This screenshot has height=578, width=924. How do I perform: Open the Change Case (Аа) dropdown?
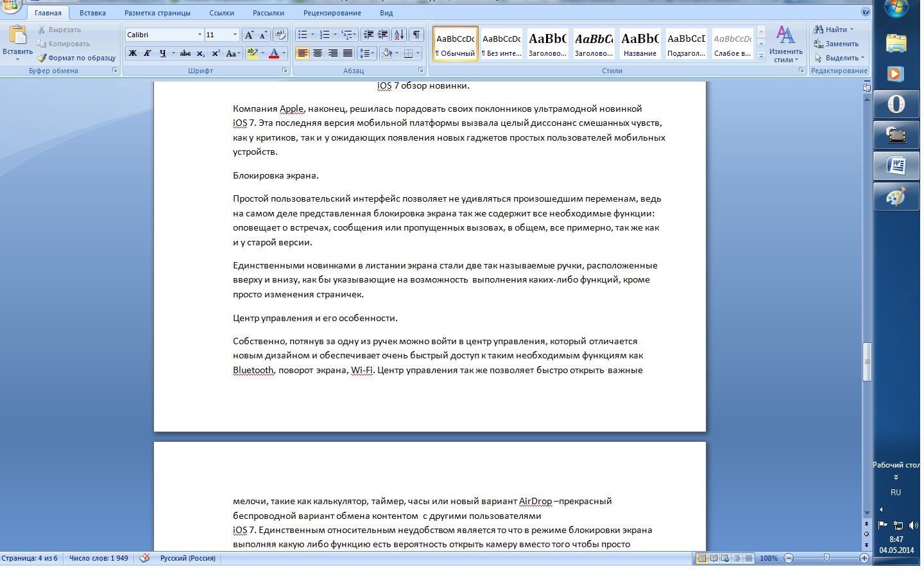[233, 53]
